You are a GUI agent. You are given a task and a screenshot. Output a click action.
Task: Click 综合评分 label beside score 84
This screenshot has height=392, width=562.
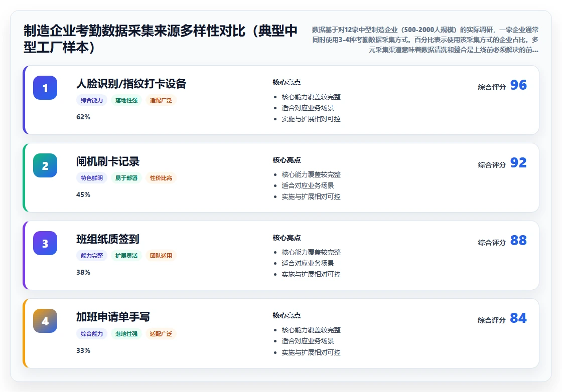tap(491, 320)
